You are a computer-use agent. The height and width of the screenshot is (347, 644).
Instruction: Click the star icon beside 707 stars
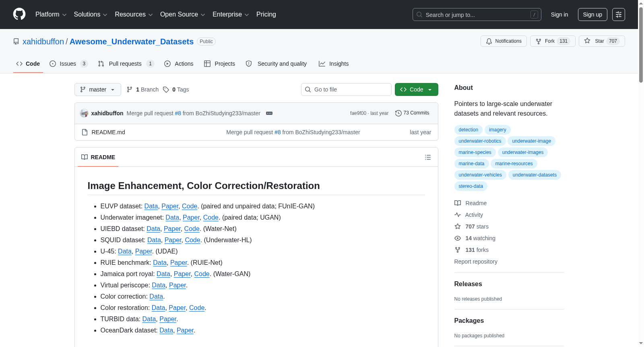pos(458,226)
